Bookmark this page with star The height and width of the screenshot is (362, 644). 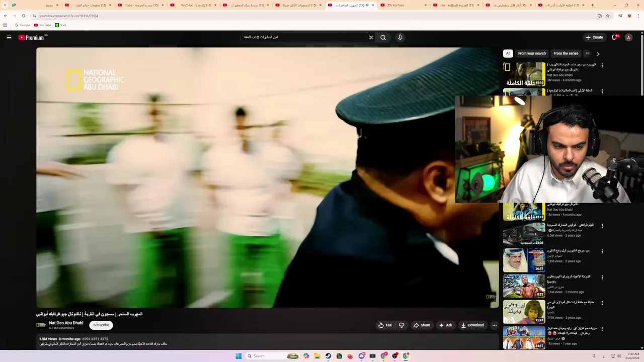(x=608, y=16)
